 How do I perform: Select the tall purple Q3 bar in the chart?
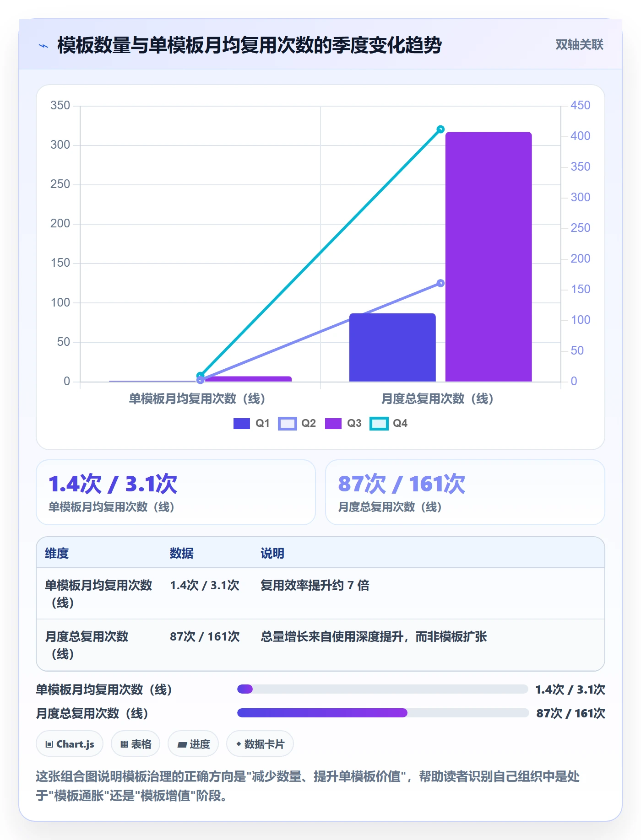tap(489, 257)
